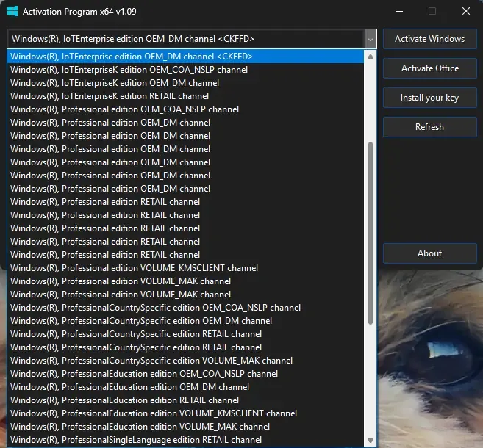Choose ProfessionalCountrySpecific edition OEM_COA_NSLP channel
Viewport: 483px width, 448px height.
(x=185, y=308)
